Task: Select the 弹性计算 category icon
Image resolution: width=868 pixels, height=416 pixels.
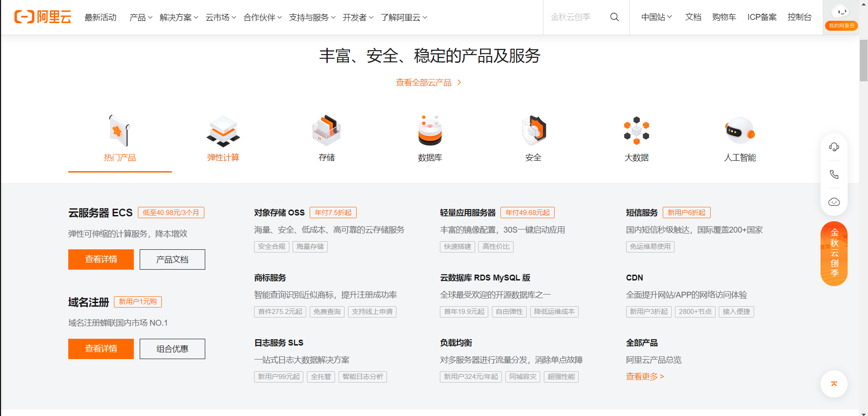Action: (x=223, y=131)
